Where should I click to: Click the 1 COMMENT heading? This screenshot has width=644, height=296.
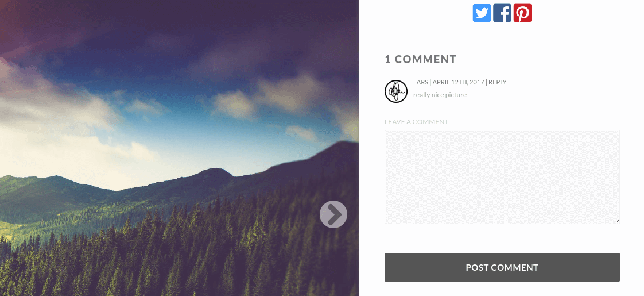pyautogui.click(x=421, y=59)
